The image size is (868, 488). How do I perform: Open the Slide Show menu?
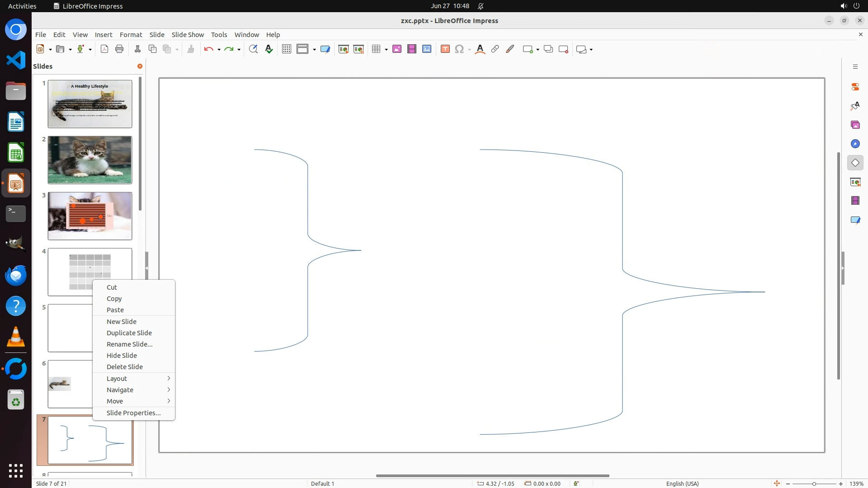pos(188,34)
